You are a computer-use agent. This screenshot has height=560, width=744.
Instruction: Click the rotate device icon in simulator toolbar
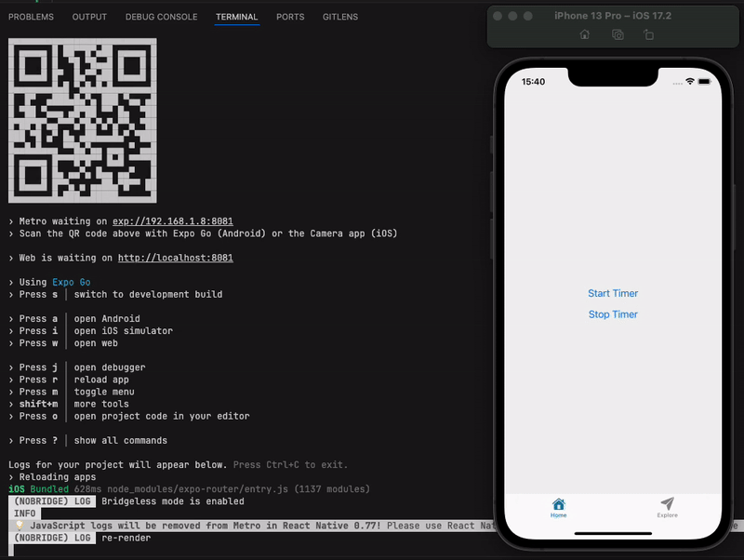(x=648, y=33)
